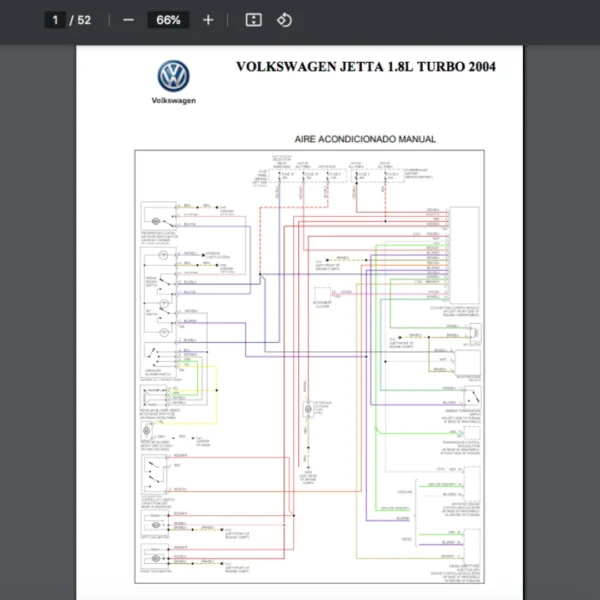
Task: Click the Volkswagen logo image
Action: tap(173, 76)
